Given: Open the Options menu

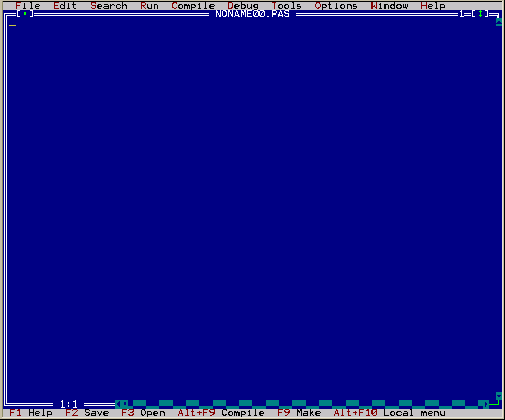Looking at the screenshot, I should tap(336, 6).
